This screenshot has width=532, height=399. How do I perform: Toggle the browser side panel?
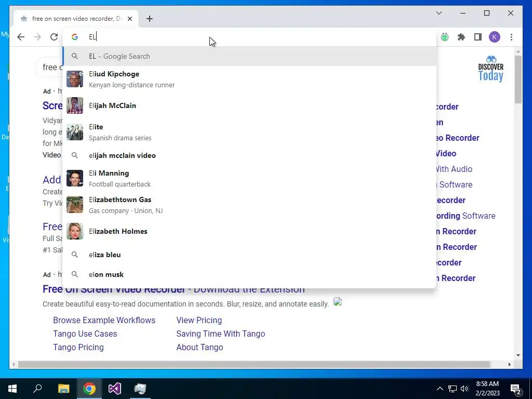pos(478,37)
